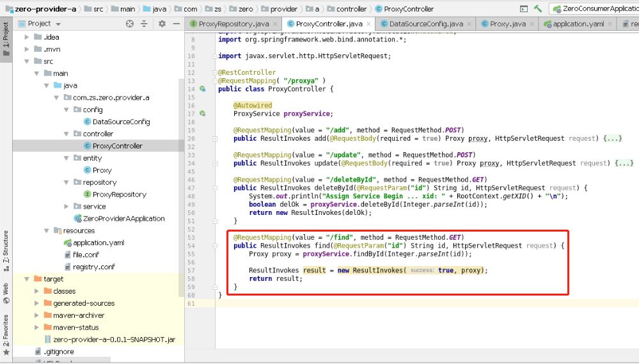Toggle fold marker on the add method line

pos(215,139)
